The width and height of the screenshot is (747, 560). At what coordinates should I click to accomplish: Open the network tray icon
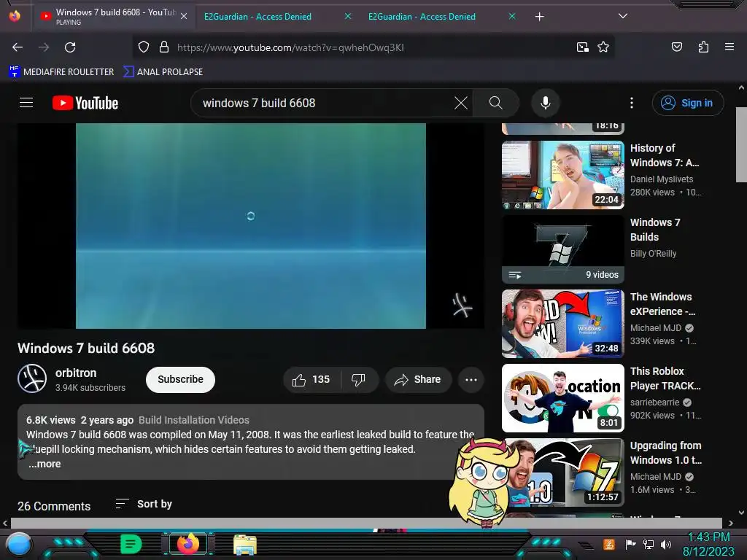coord(648,544)
